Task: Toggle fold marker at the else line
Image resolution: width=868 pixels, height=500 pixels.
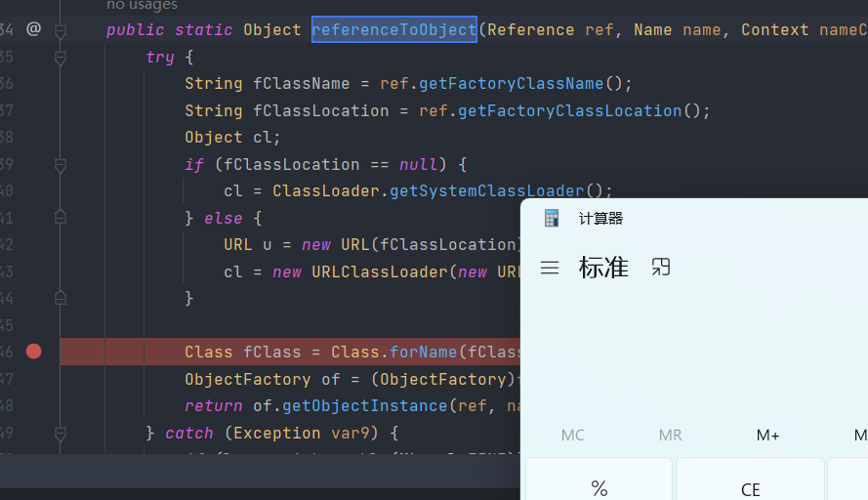Action: [x=61, y=218]
